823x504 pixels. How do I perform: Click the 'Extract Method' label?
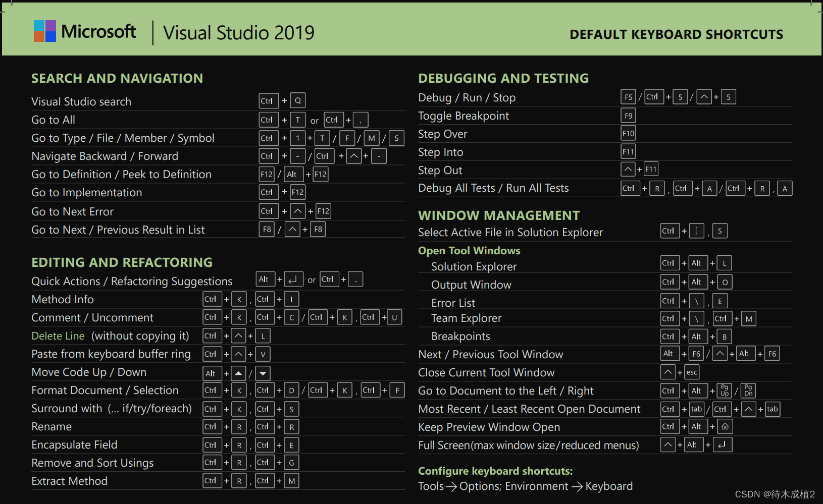(69, 481)
